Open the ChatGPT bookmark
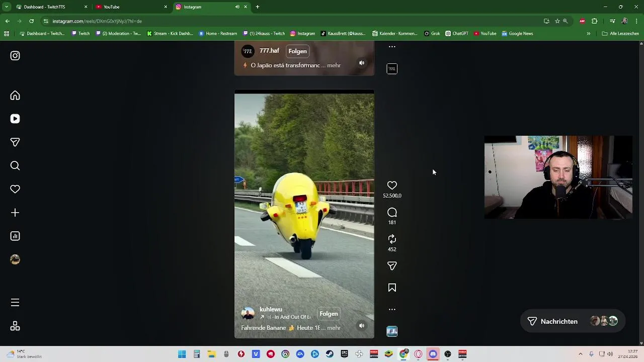The image size is (644, 362). point(457,34)
